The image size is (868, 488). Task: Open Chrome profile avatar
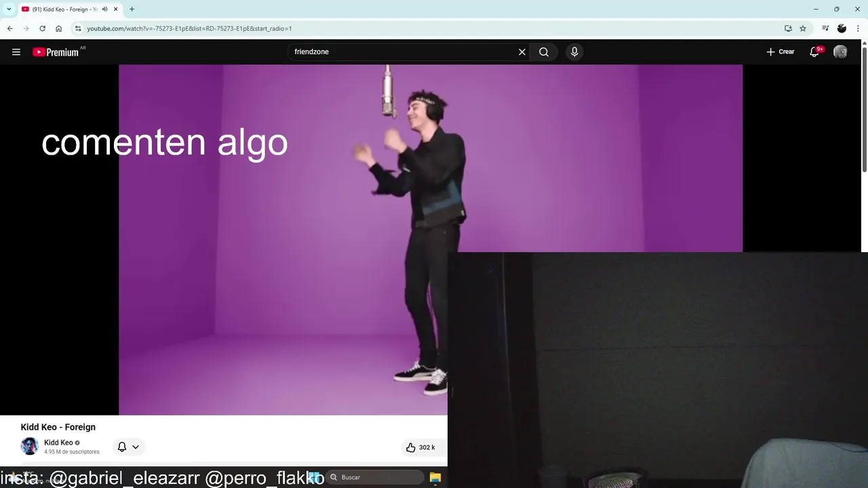coord(842,28)
